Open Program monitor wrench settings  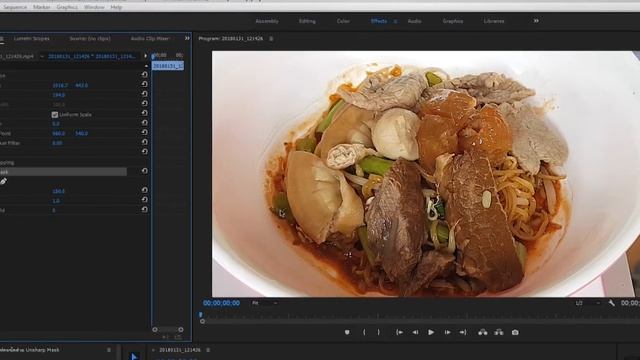coord(611,303)
